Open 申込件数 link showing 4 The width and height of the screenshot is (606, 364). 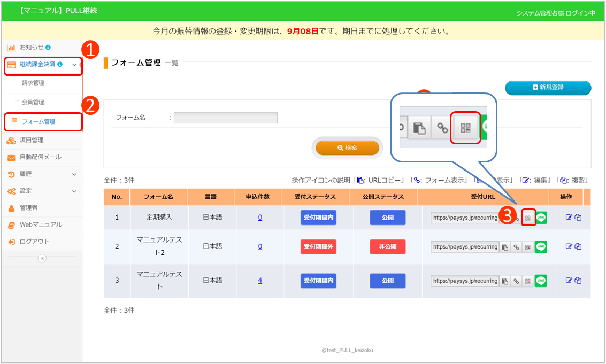(x=260, y=281)
